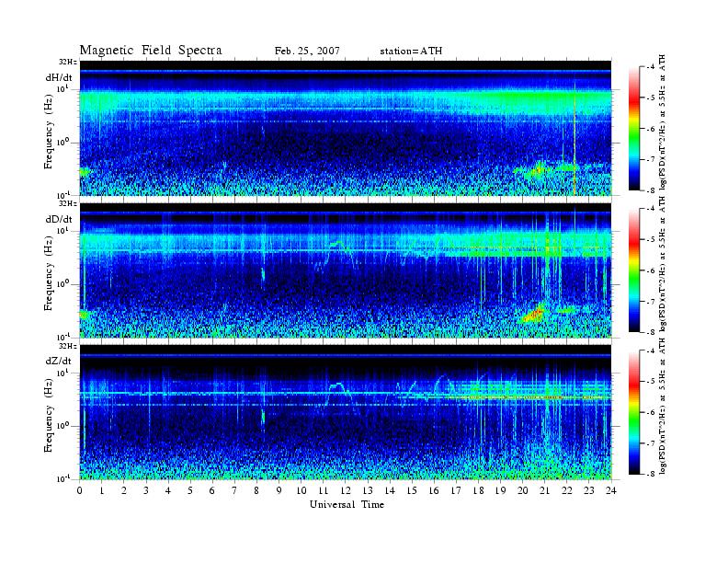728x563 pixels.
Task: Click hour 21 on the time axis
Action: click(544, 491)
